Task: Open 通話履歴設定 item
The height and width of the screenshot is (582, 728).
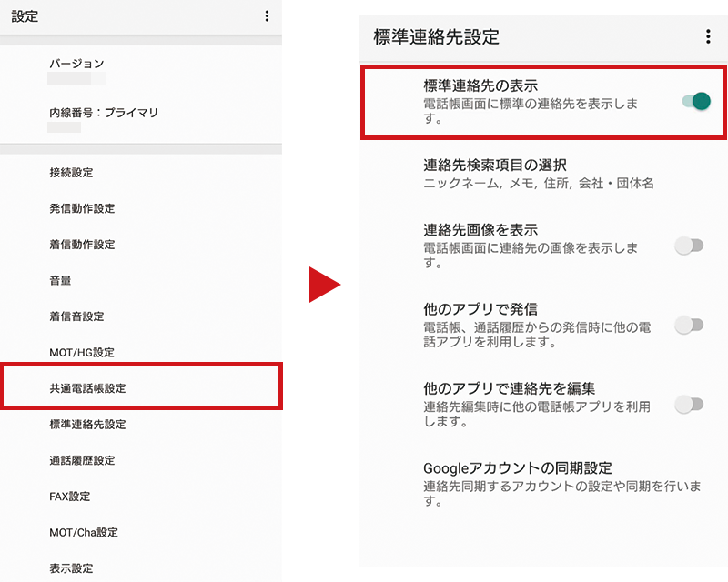Action: (x=141, y=460)
